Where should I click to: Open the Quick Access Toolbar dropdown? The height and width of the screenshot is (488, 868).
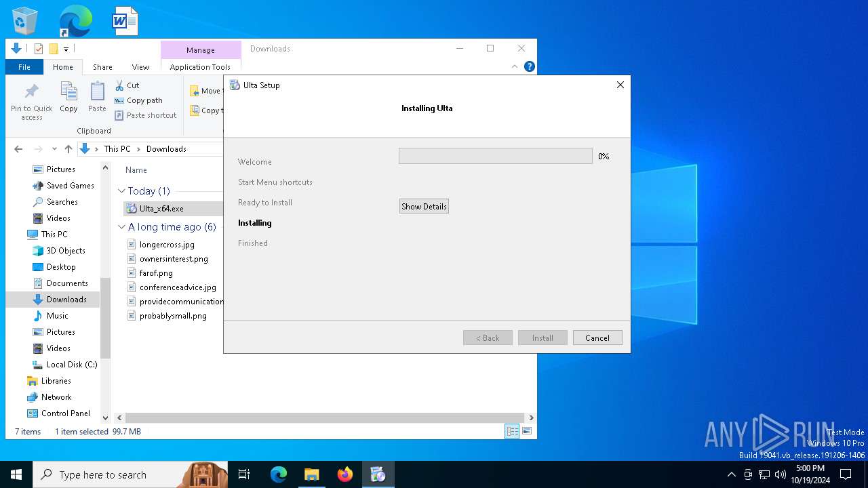(x=66, y=49)
